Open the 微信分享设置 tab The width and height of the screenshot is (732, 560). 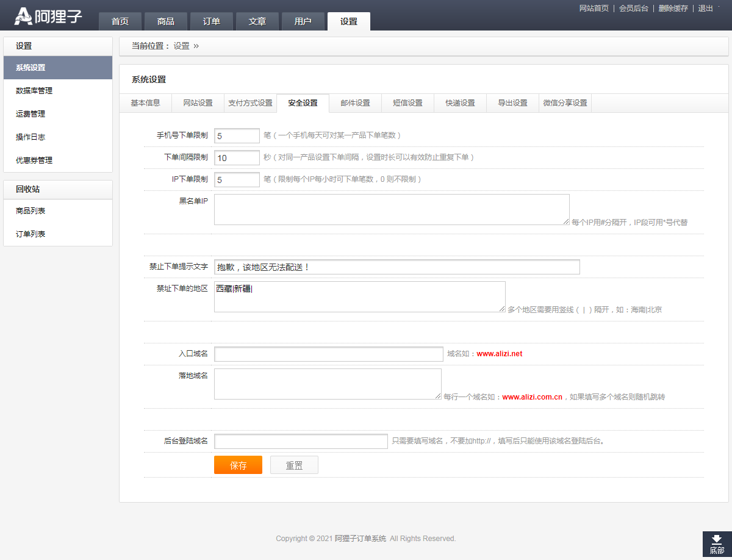pos(565,103)
